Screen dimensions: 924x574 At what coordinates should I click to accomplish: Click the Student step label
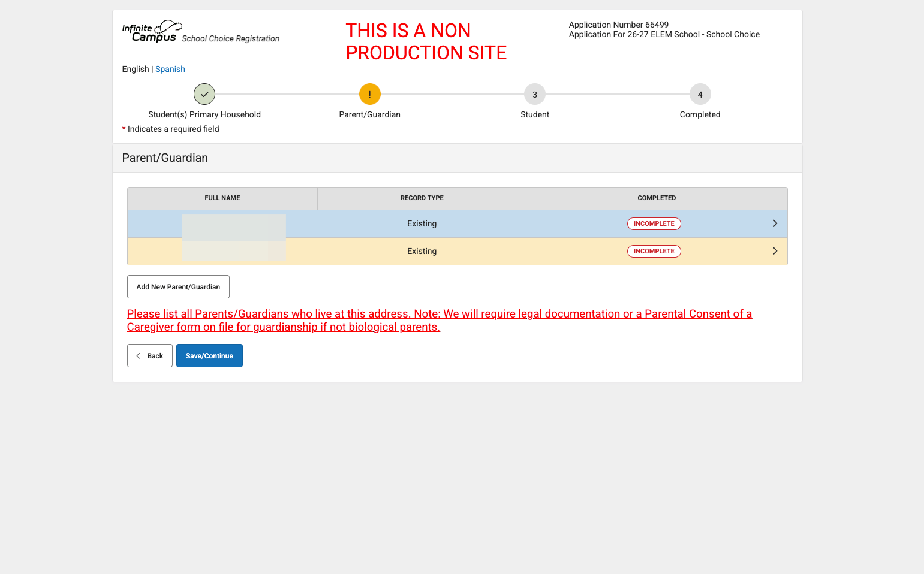point(535,114)
